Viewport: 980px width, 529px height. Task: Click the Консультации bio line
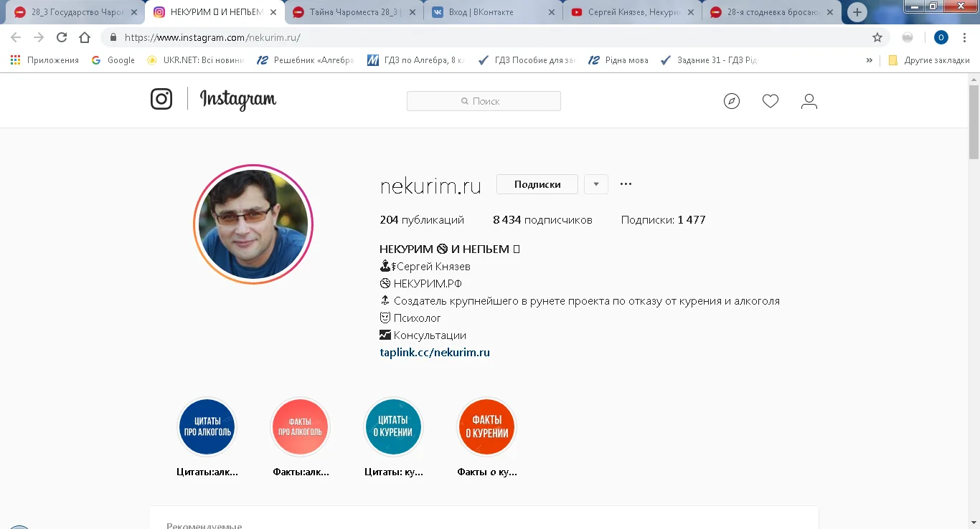[423, 335]
